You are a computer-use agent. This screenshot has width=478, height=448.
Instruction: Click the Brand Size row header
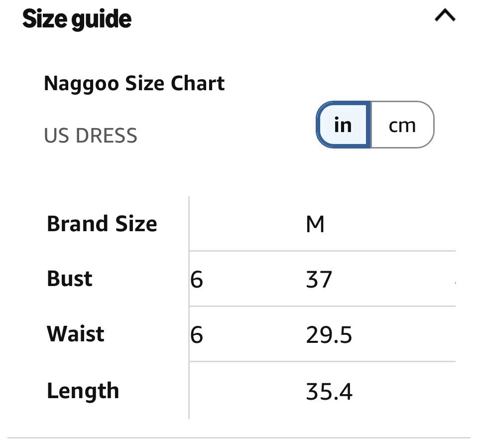coord(102,224)
